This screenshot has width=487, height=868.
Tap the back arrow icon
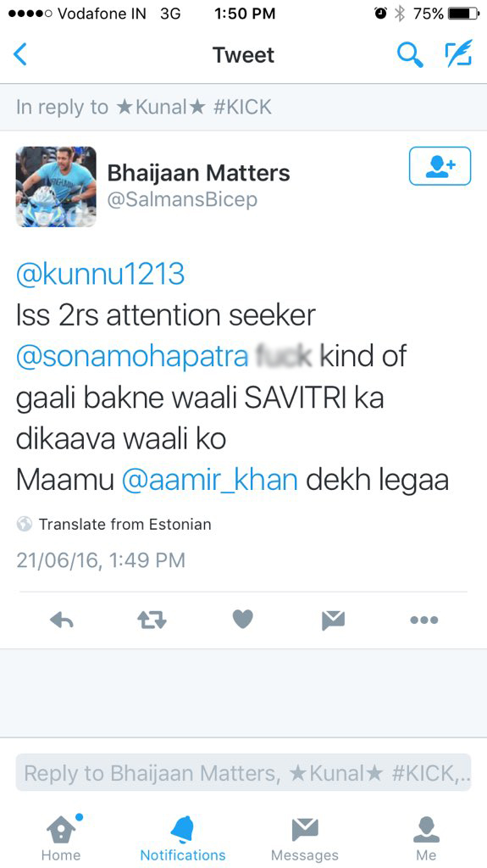20,55
